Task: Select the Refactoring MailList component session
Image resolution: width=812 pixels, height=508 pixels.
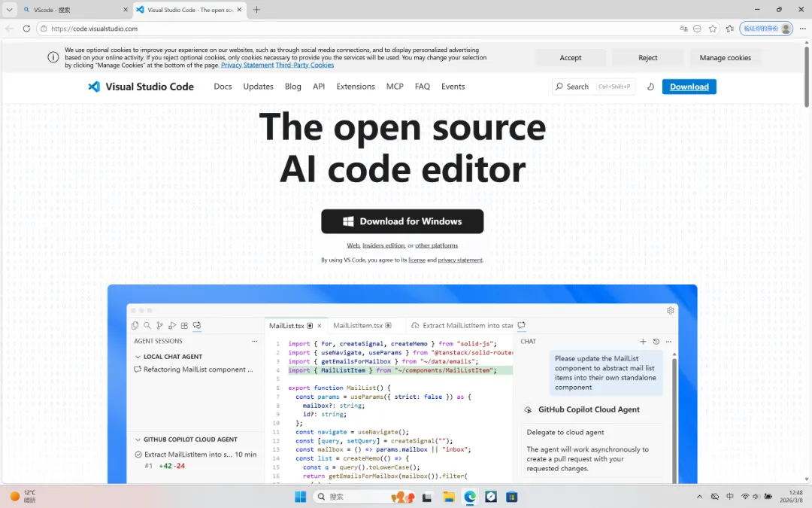Action: [193, 370]
